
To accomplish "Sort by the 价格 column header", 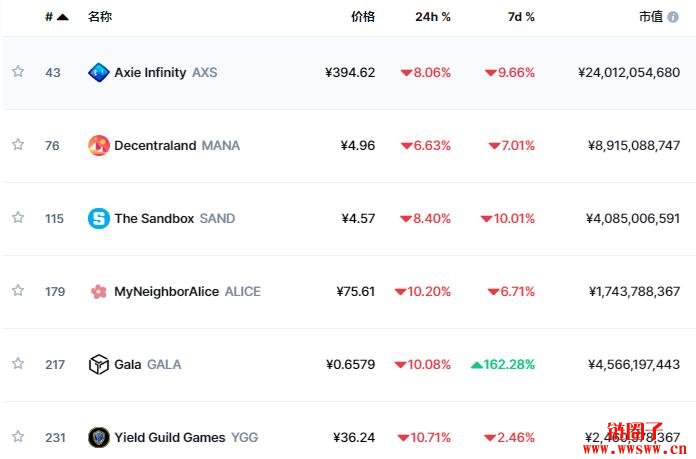I will [x=363, y=17].
